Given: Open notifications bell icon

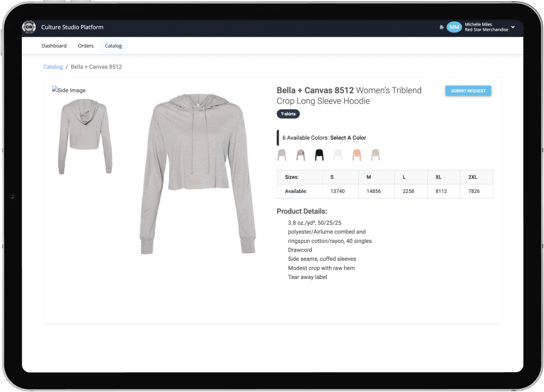Looking at the screenshot, I should point(442,27).
